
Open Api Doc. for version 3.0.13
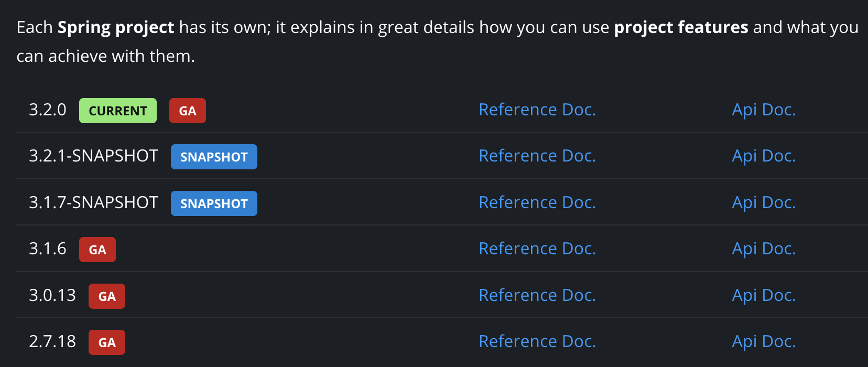(x=764, y=295)
